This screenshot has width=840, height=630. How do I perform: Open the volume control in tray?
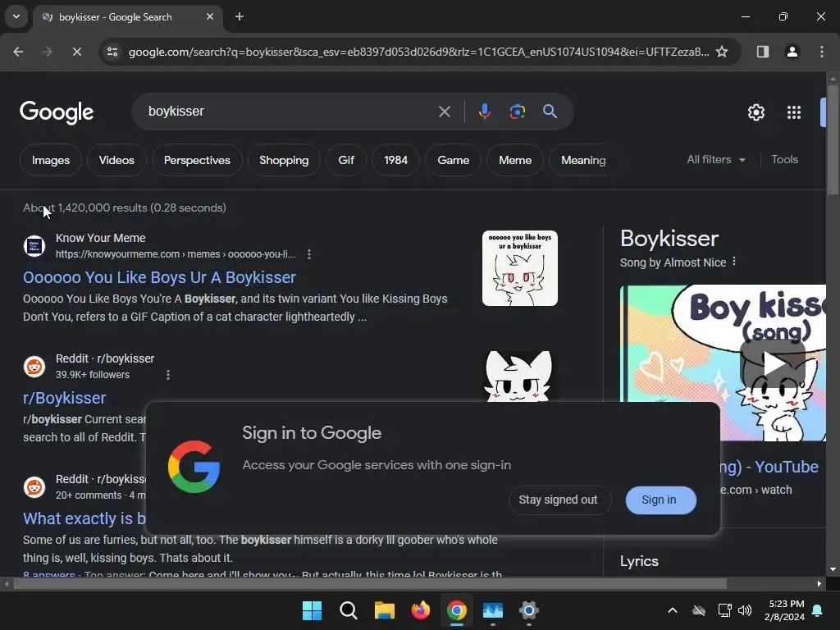744,610
